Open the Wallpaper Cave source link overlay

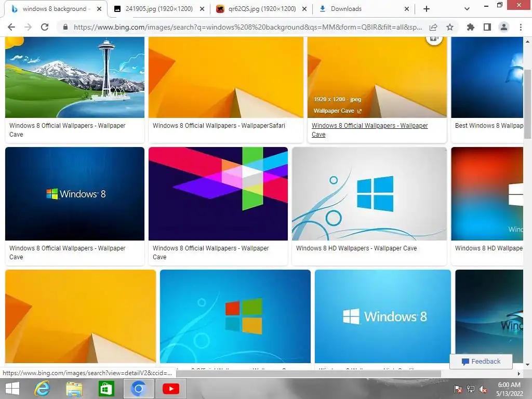pos(338,111)
